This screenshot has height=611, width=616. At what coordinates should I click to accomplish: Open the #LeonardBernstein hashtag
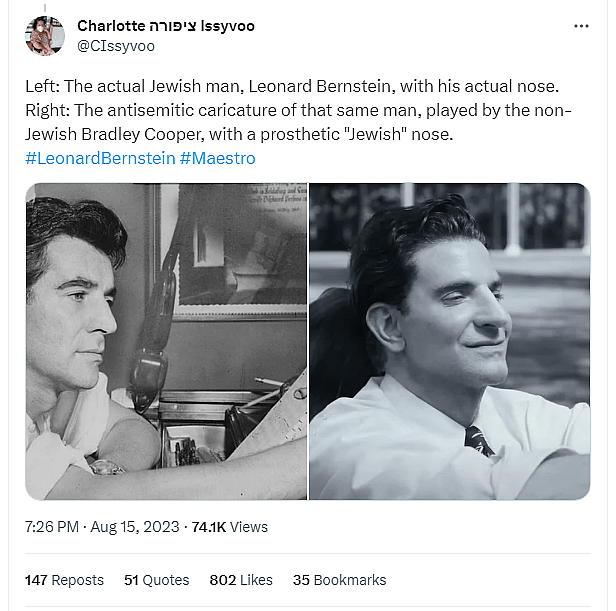[x=99, y=159]
